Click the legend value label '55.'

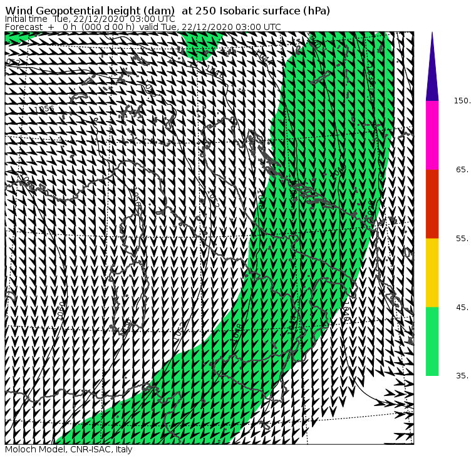tap(462, 239)
